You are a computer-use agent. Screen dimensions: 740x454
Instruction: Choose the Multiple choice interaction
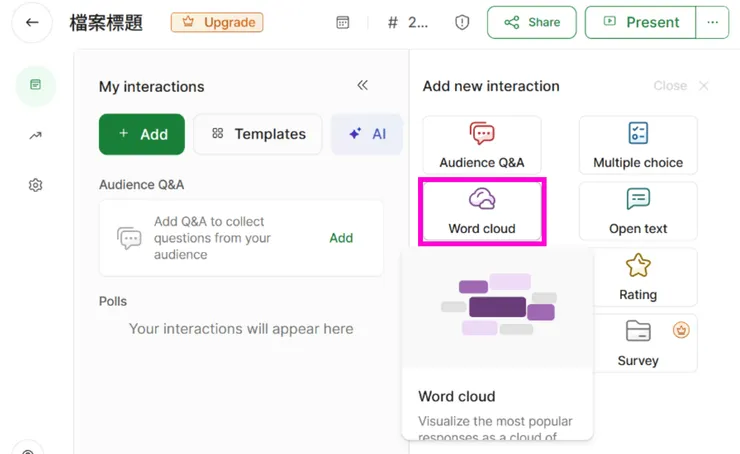[x=638, y=145]
